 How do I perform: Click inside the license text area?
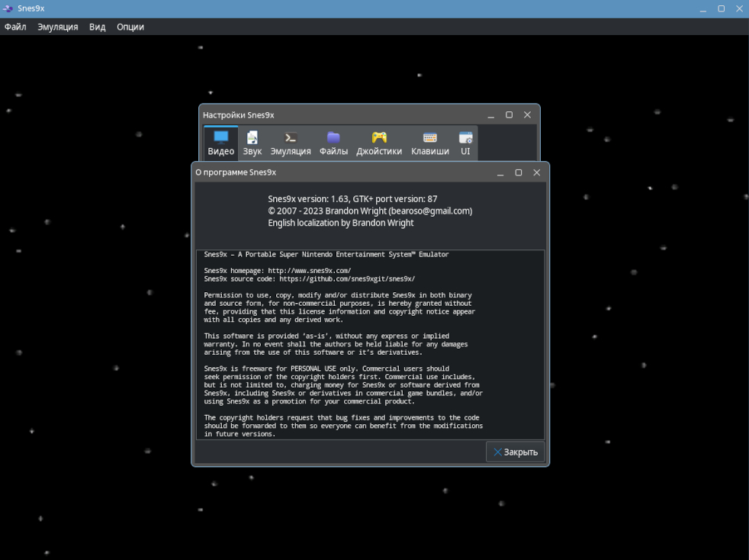tap(370, 345)
